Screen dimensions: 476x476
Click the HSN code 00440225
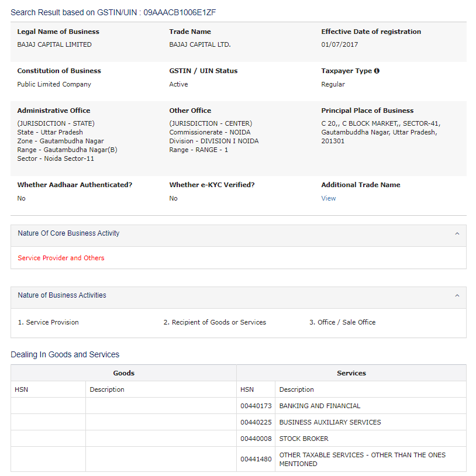point(256,422)
